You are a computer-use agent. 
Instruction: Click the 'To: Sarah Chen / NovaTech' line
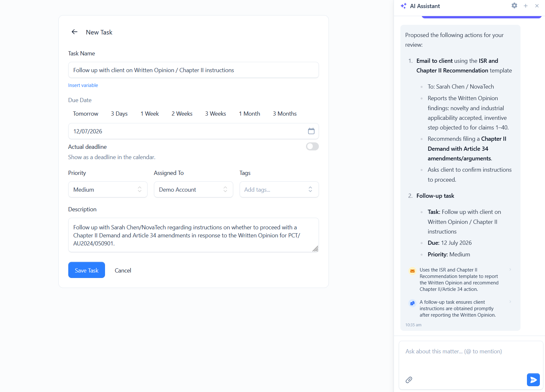461,87
